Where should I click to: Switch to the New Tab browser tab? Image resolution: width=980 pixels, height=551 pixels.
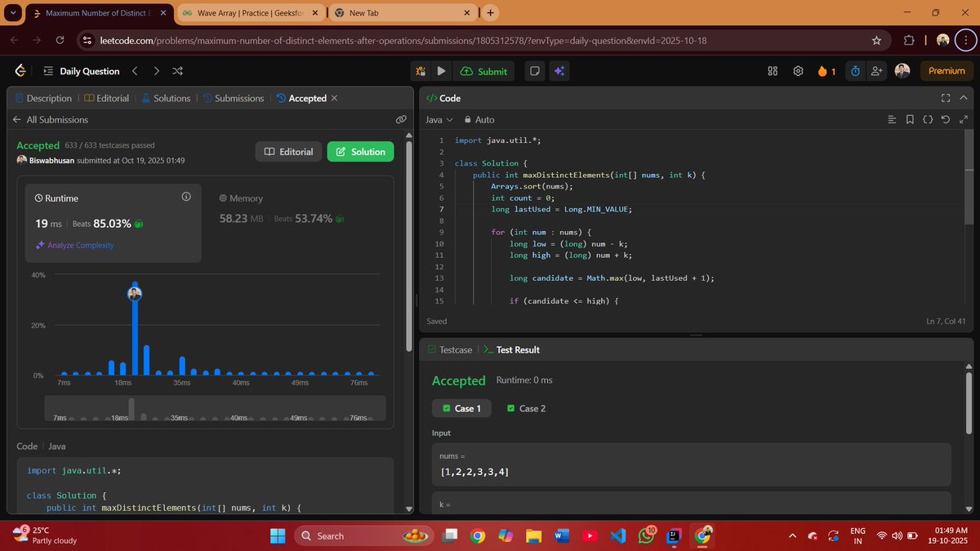tap(403, 13)
